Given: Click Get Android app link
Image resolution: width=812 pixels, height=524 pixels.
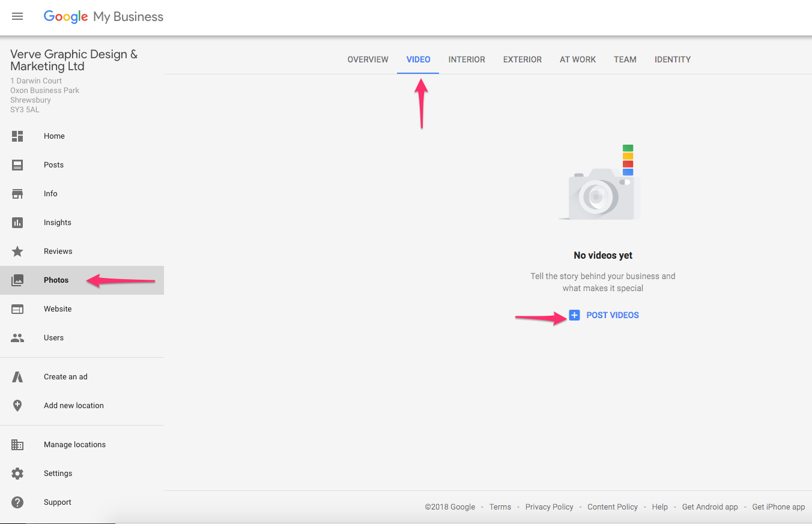Looking at the screenshot, I should [710, 507].
